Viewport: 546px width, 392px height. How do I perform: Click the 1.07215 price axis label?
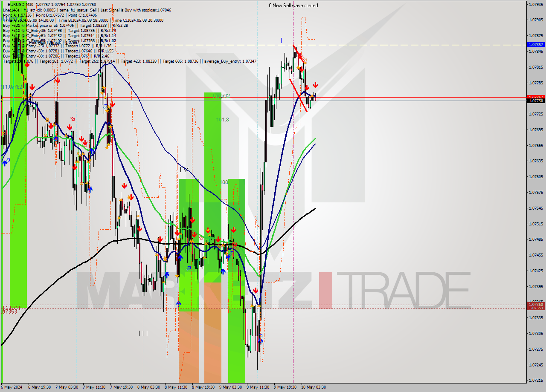click(x=536, y=380)
